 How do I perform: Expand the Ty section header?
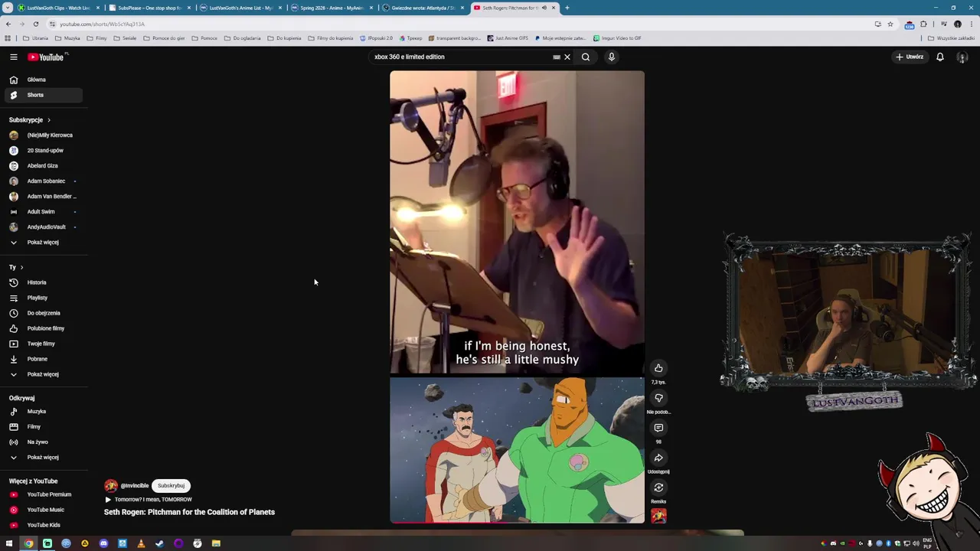pos(16,267)
